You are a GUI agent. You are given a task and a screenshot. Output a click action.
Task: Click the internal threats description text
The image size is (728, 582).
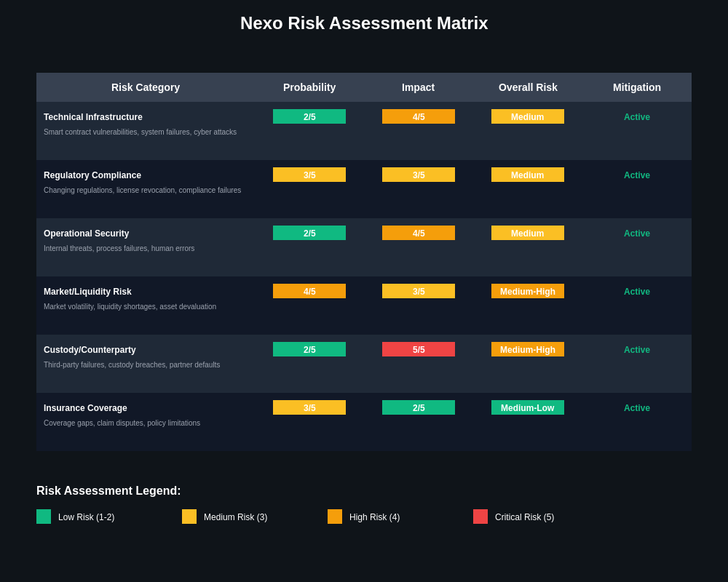point(119,248)
